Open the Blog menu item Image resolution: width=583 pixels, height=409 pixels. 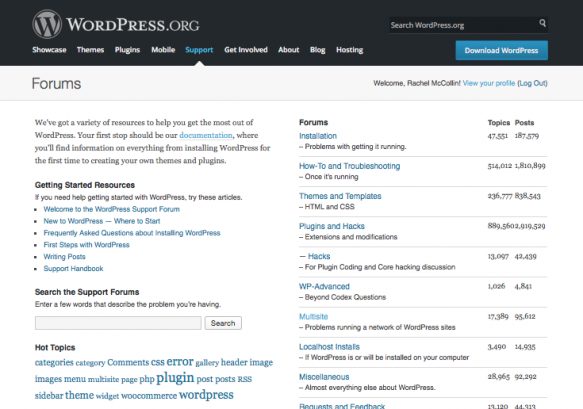(x=318, y=50)
